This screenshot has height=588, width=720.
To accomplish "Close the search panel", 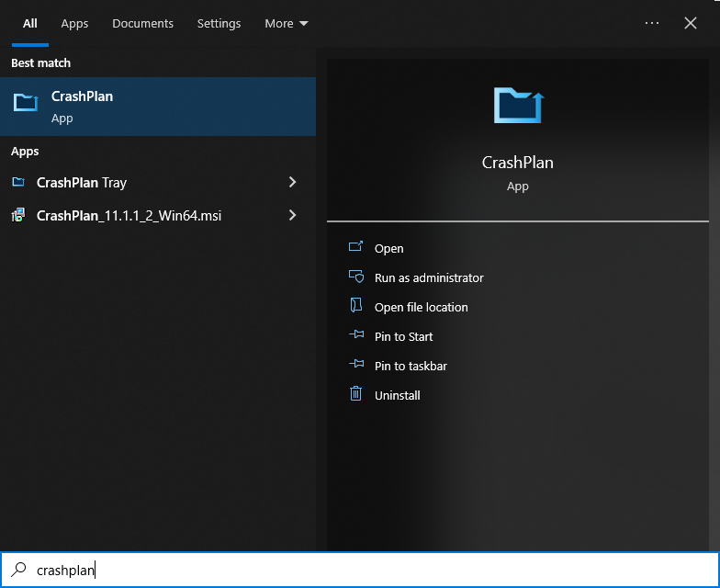I will click(691, 23).
